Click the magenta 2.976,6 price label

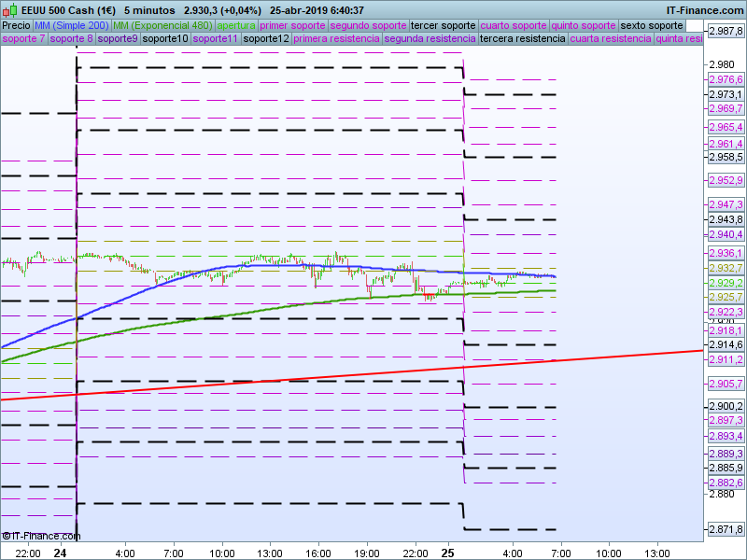(726, 79)
